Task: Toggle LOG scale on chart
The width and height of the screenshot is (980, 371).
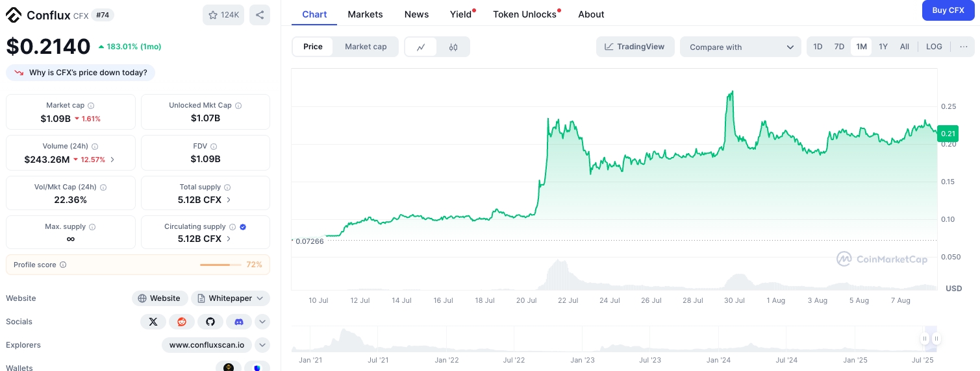Action: pyautogui.click(x=934, y=47)
